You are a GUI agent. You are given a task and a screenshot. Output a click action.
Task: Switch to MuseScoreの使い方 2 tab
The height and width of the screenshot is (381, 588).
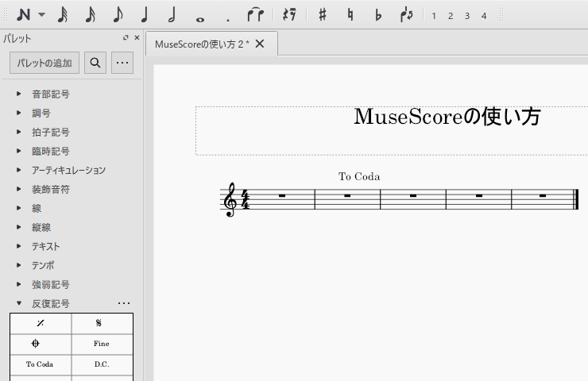coord(202,44)
